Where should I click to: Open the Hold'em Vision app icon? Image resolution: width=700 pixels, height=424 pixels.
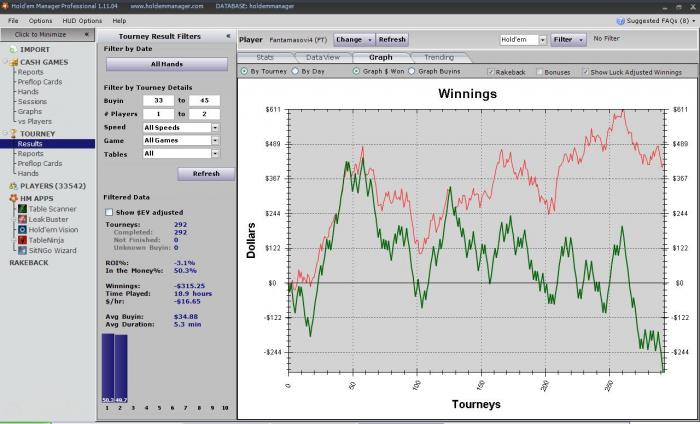(22, 229)
